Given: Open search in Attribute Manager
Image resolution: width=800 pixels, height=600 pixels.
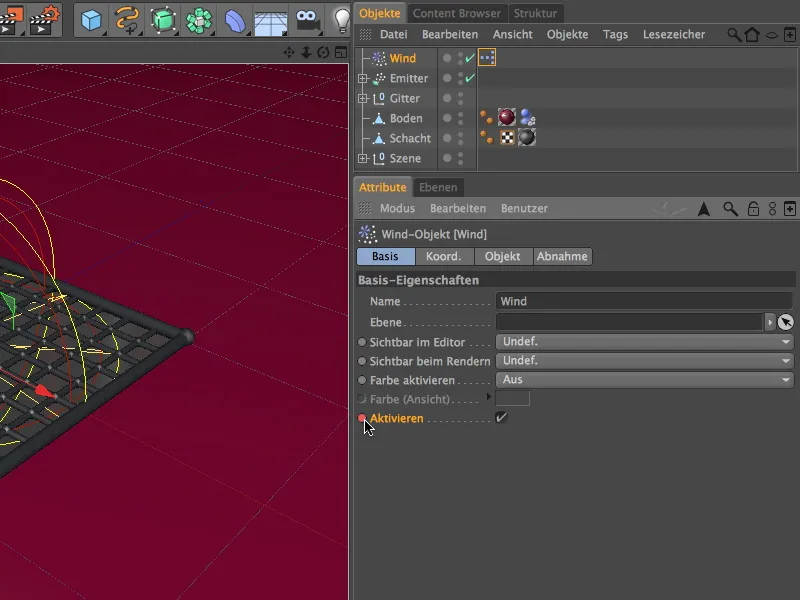Looking at the screenshot, I should coord(730,209).
